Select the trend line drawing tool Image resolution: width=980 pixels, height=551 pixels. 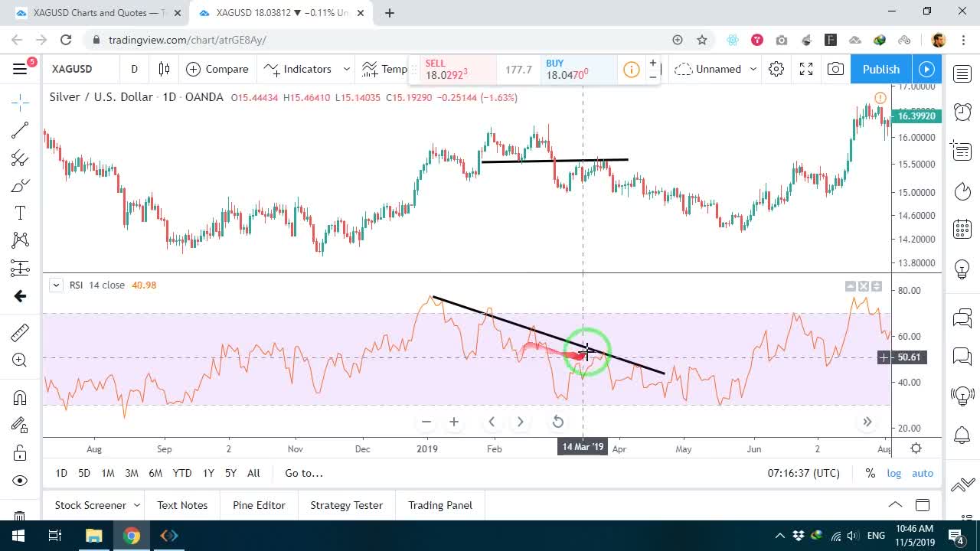pos(20,130)
